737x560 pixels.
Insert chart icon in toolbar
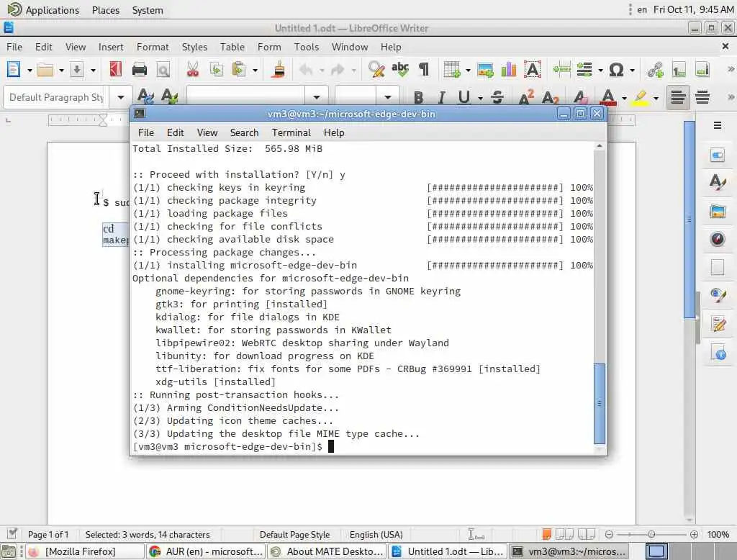coord(509,70)
